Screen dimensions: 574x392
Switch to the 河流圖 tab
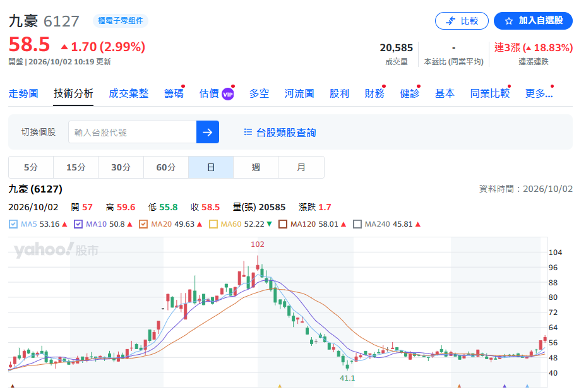tap(299, 93)
